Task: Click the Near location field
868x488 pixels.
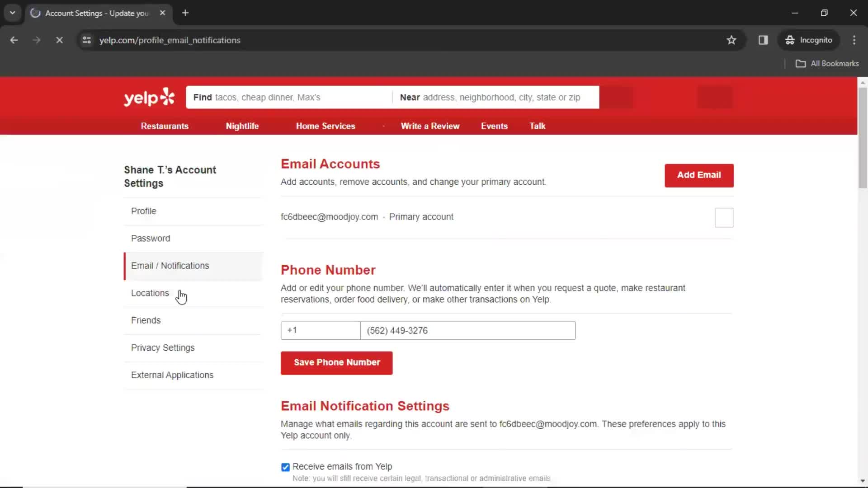Action: [x=496, y=97]
